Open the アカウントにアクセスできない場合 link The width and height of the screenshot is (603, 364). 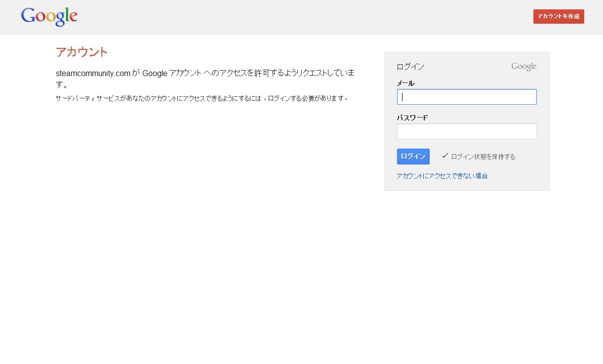click(442, 176)
